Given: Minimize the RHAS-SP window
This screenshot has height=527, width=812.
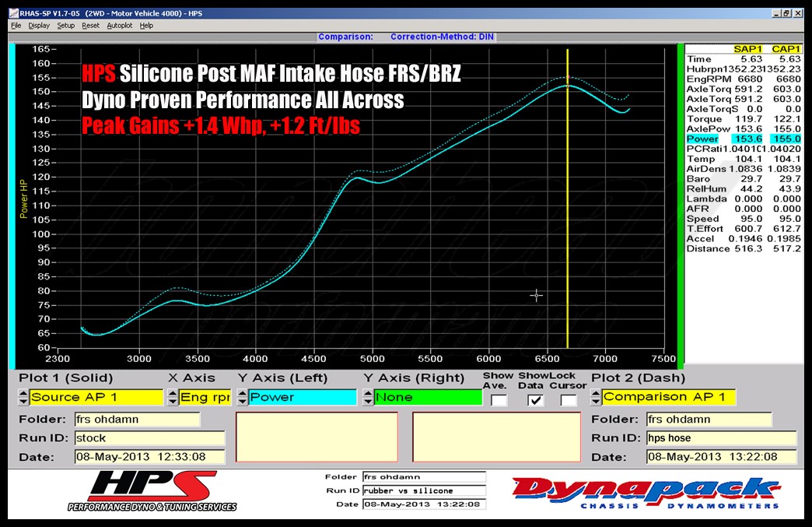Looking at the screenshot, I should click(x=776, y=13).
